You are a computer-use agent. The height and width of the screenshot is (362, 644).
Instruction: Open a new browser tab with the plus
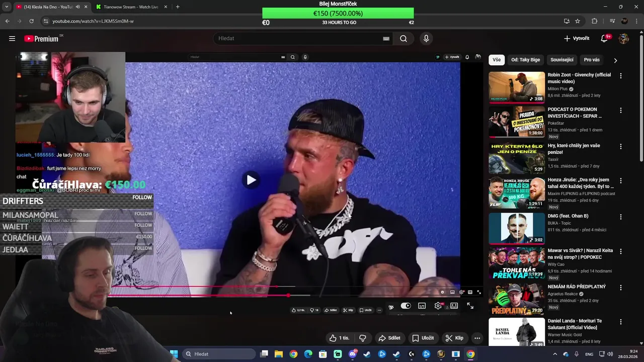tap(178, 7)
